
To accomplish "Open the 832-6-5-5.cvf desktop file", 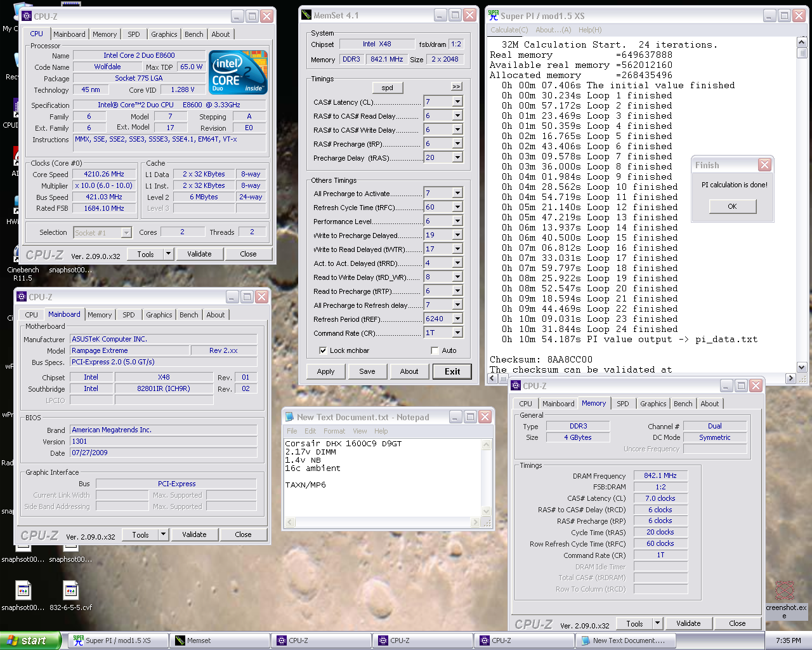I will pyautogui.click(x=70, y=596).
